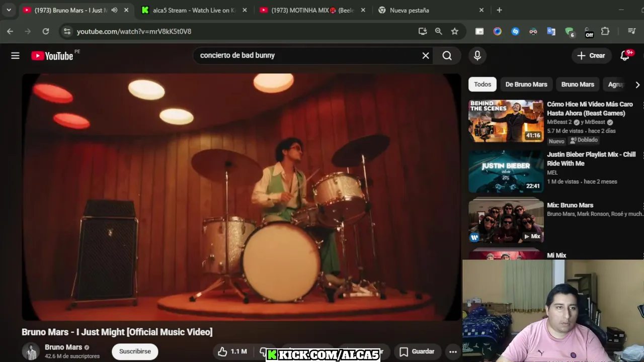Click the MEL channel name
This screenshot has height=362, width=644.
(x=552, y=172)
